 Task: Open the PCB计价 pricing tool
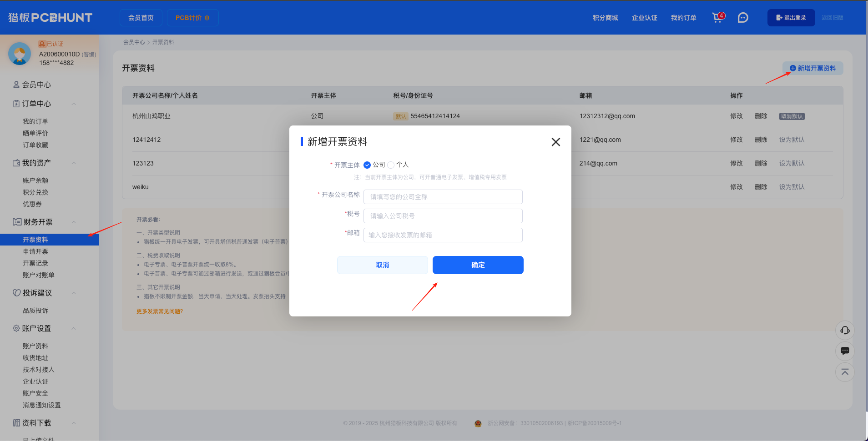point(192,18)
